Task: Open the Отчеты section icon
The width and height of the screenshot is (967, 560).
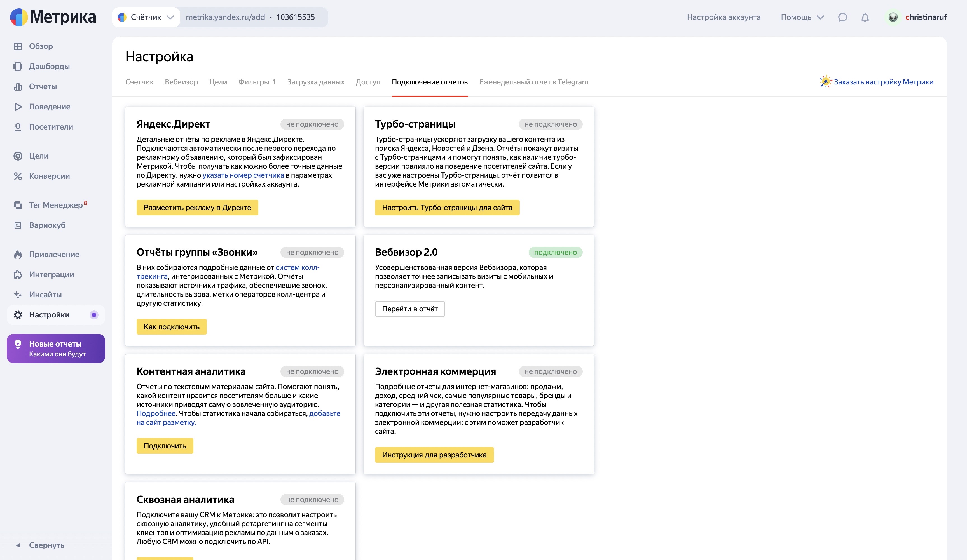Action: (18, 86)
